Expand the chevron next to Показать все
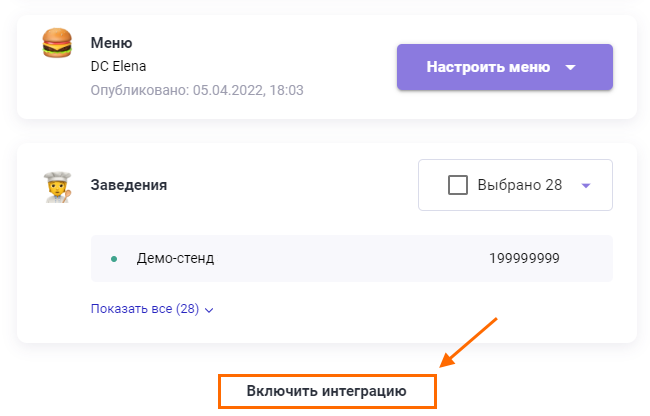650x416 pixels. [209, 310]
